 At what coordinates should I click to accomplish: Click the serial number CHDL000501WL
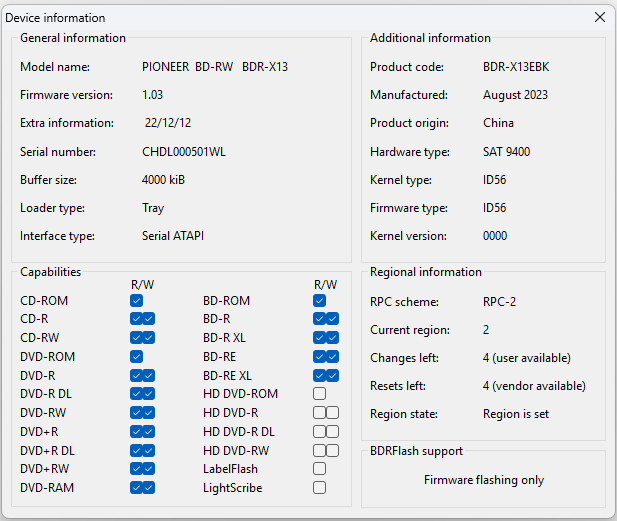point(184,152)
